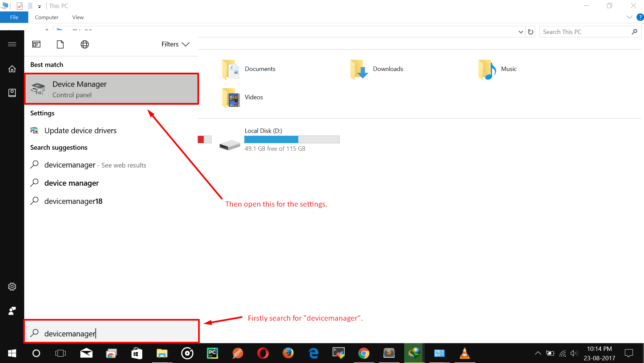Viewport: 644px width, 363px height.
Task: Filter search results by documents
Action: pyautogui.click(x=60, y=44)
